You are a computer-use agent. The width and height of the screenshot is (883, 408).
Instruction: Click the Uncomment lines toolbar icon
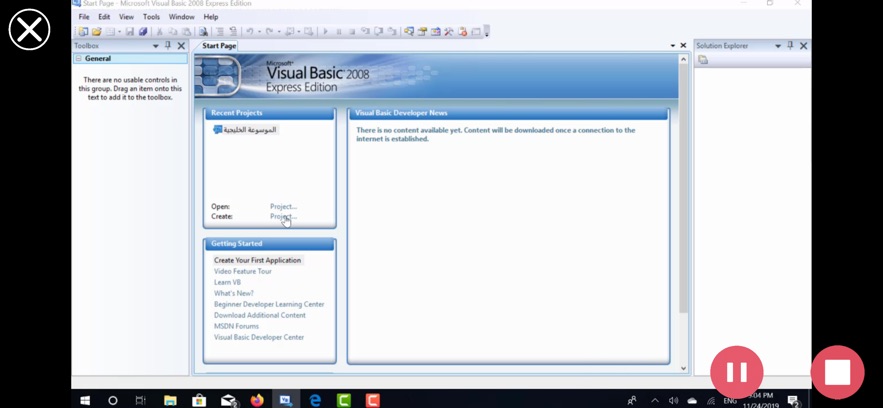point(234,32)
